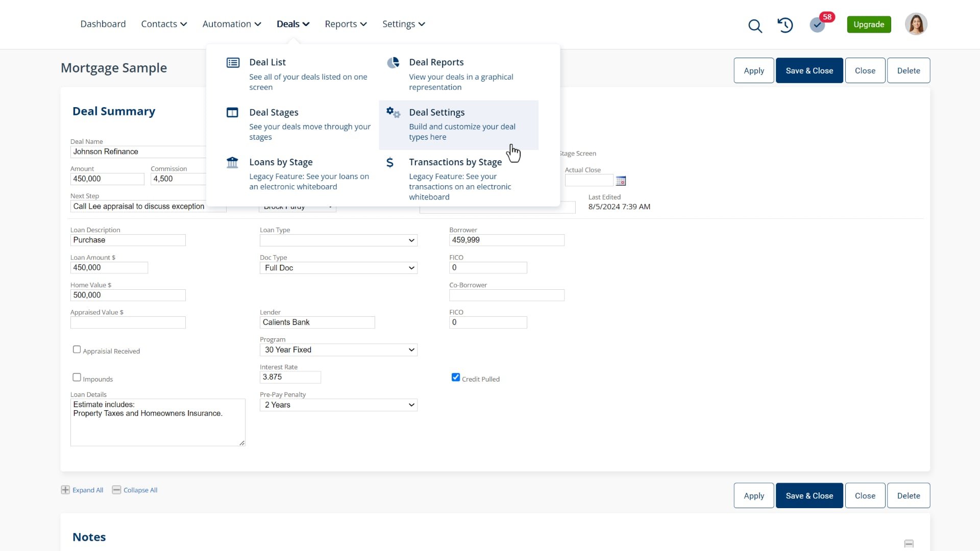Screen dimensions: 980x551
Task: Open the Pre-Pay Penalty dropdown
Action: pyautogui.click(x=338, y=405)
